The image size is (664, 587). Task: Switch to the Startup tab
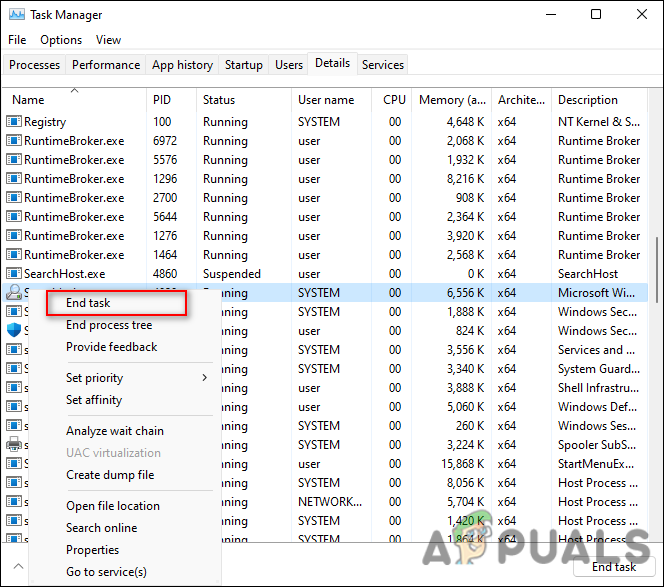point(243,65)
